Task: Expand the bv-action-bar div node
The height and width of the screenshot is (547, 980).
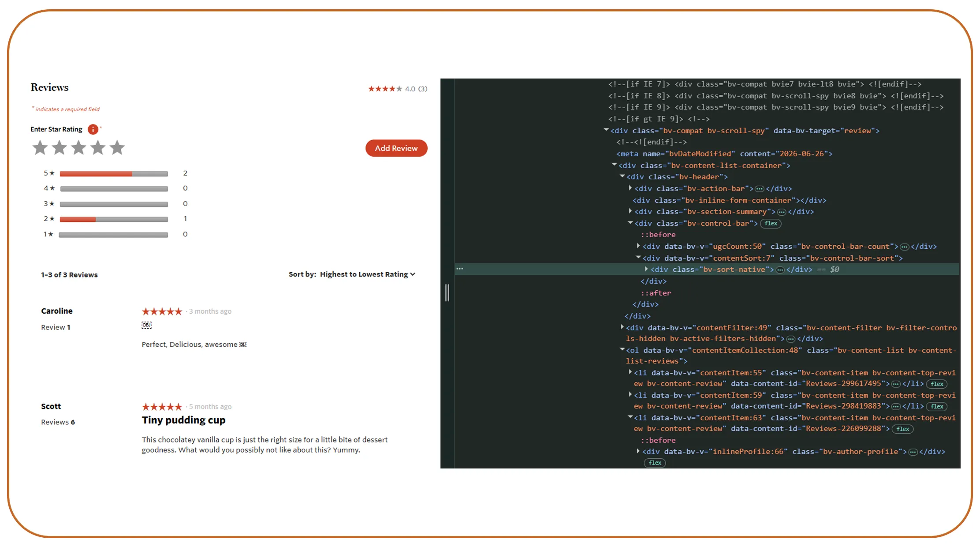Action: (x=630, y=188)
